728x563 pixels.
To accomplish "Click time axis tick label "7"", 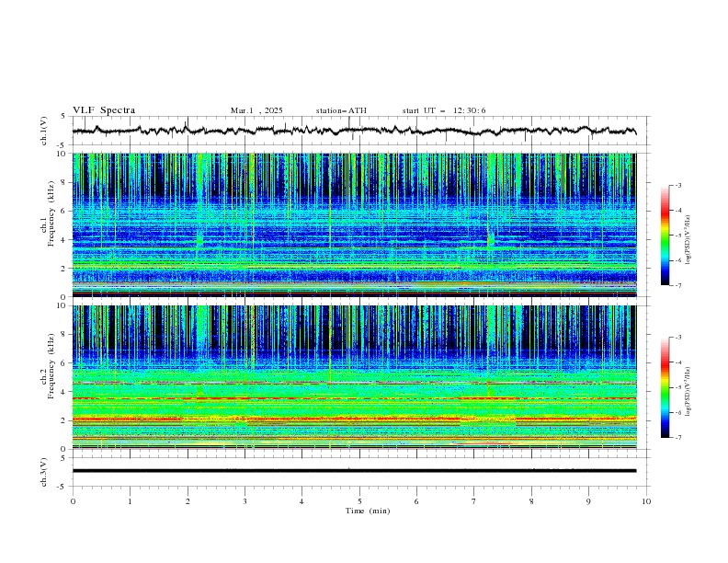I will pos(474,501).
